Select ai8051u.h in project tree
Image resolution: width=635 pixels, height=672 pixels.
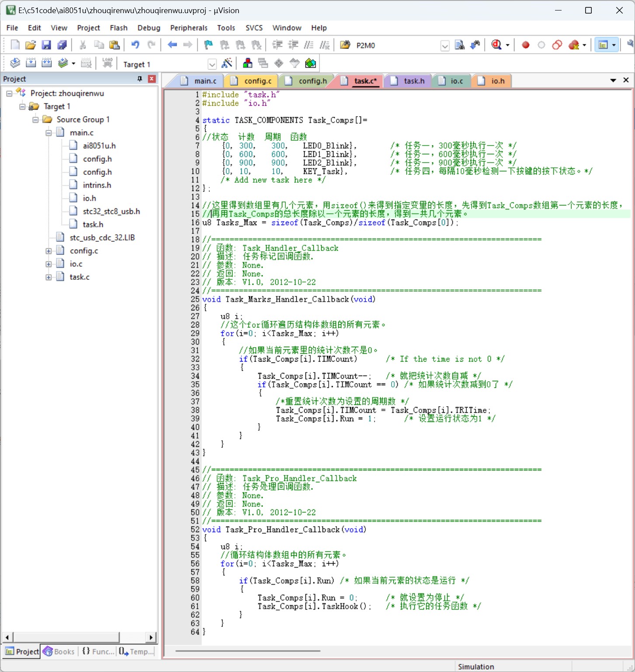point(99,146)
